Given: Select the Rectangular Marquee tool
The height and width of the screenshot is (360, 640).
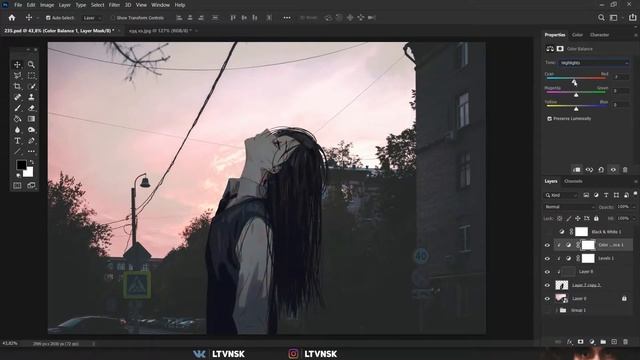Looking at the screenshot, I should [x=31, y=76].
